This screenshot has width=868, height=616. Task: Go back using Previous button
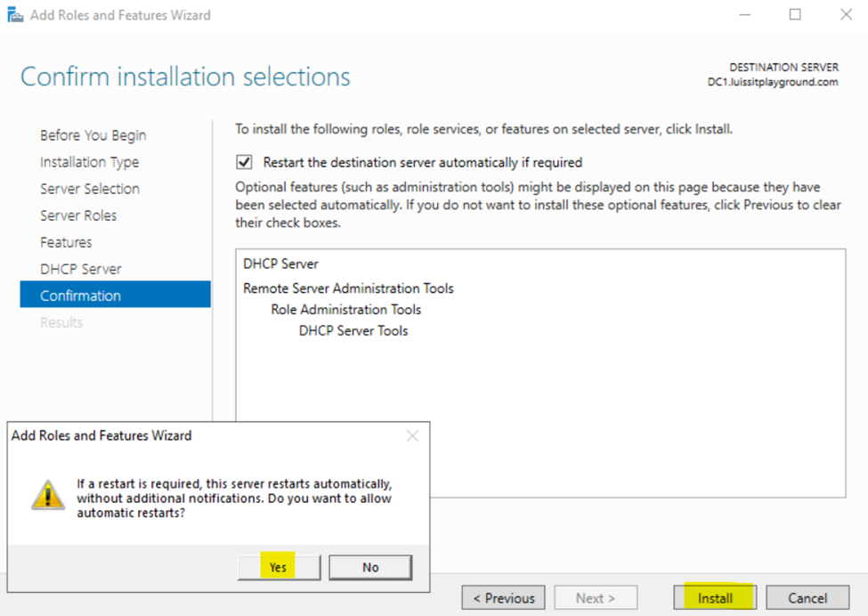click(503, 597)
